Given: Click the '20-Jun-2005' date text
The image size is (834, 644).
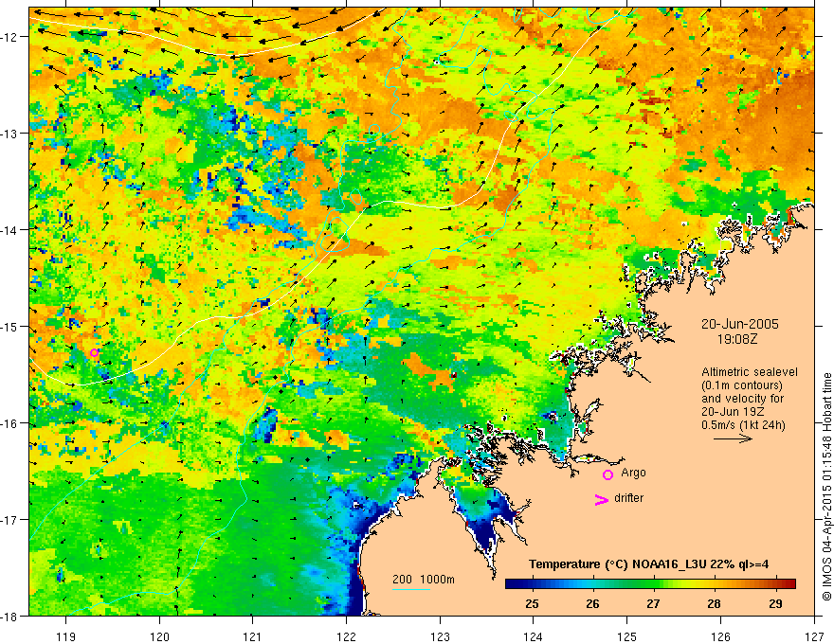Looking at the screenshot, I should pyautogui.click(x=740, y=324).
